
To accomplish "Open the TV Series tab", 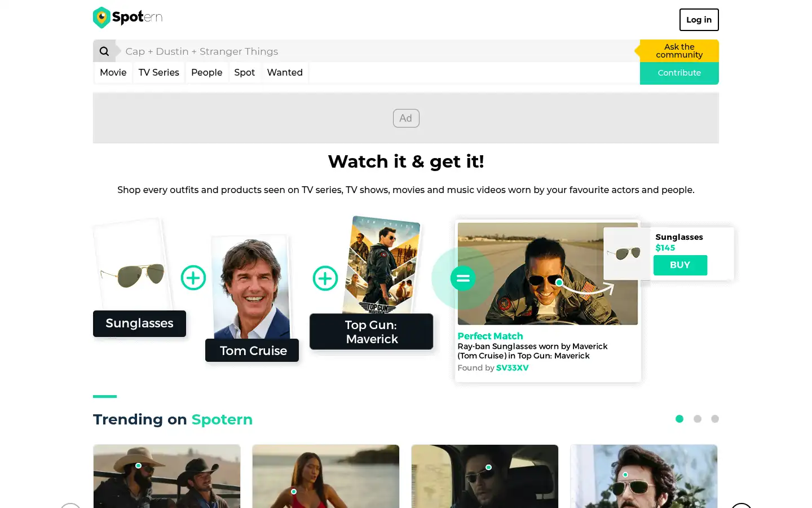I will click(x=159, y=72).
